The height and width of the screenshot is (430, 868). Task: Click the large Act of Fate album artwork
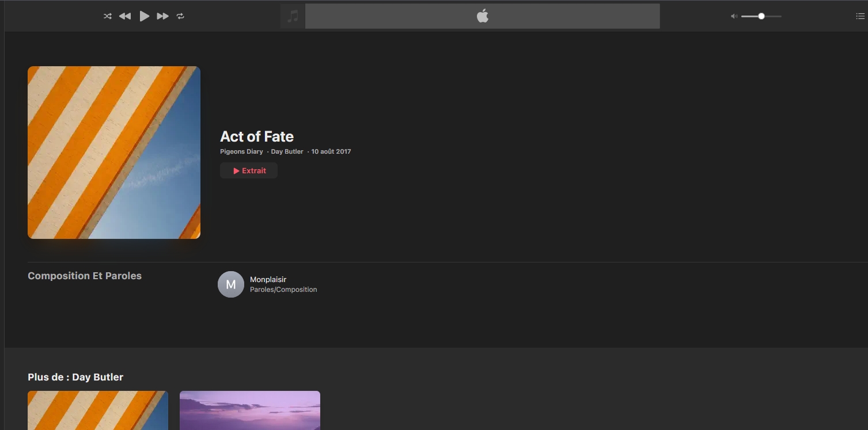point(114,153)
